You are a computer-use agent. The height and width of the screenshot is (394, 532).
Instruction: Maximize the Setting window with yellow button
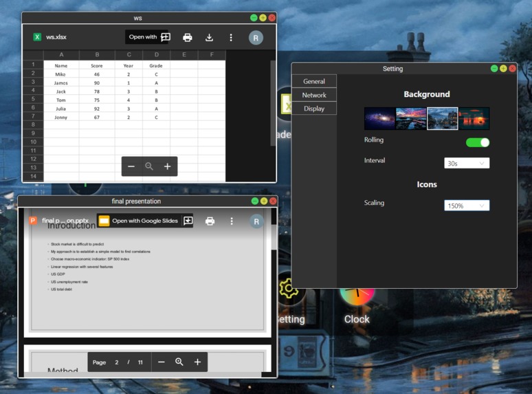tap(503, 69)
